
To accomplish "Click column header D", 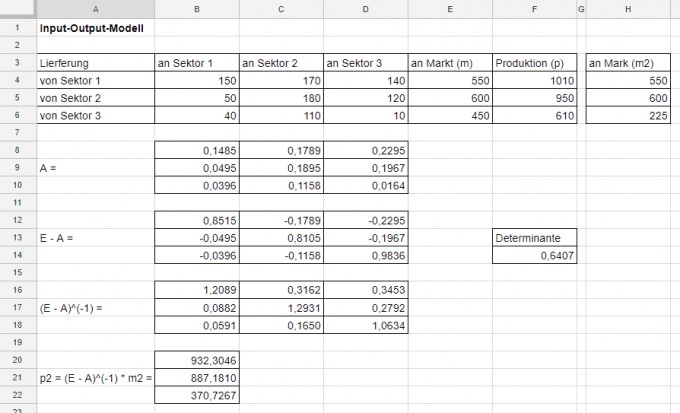I will (x=366, y=9).
